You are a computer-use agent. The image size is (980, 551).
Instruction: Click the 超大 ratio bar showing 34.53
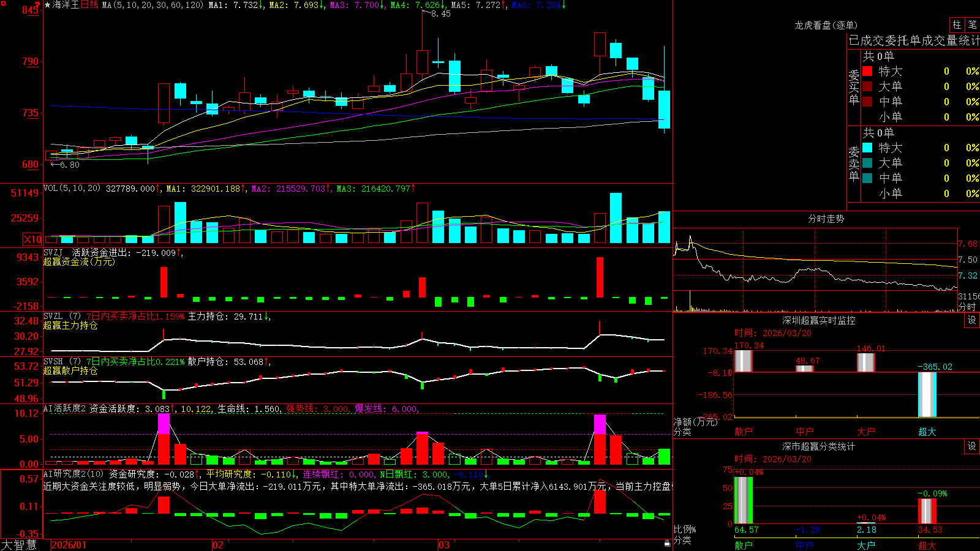pos(927,511)
